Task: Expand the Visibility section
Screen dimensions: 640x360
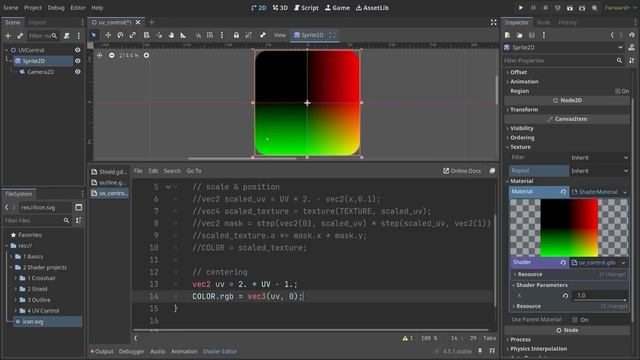Action: coord(522,128)
